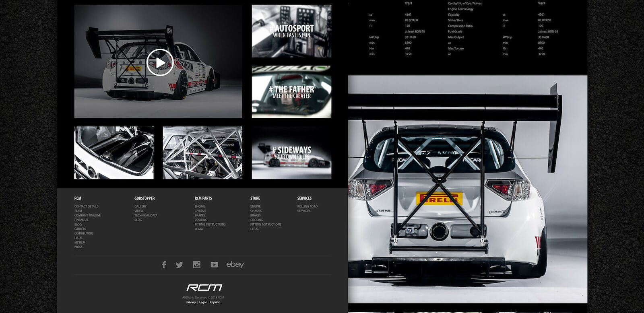Open Technical Data under Gobstopper

click(x=146, y=215)
